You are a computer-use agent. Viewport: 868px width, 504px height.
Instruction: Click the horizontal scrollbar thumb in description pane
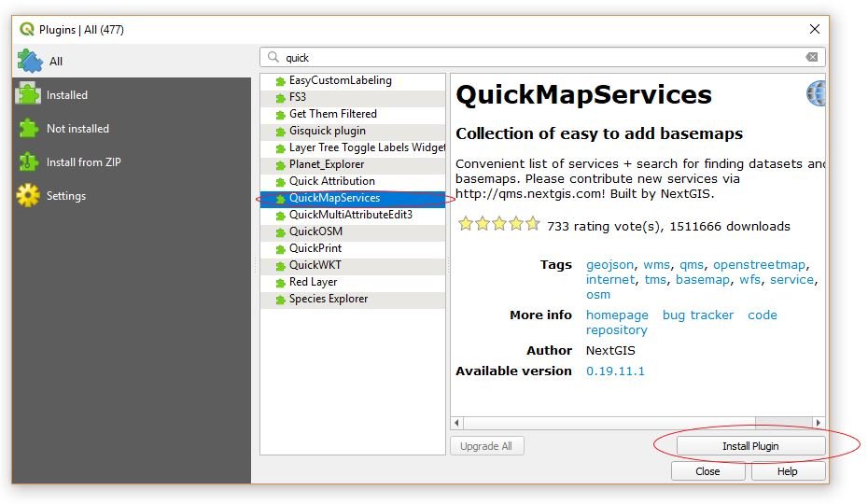609,423
